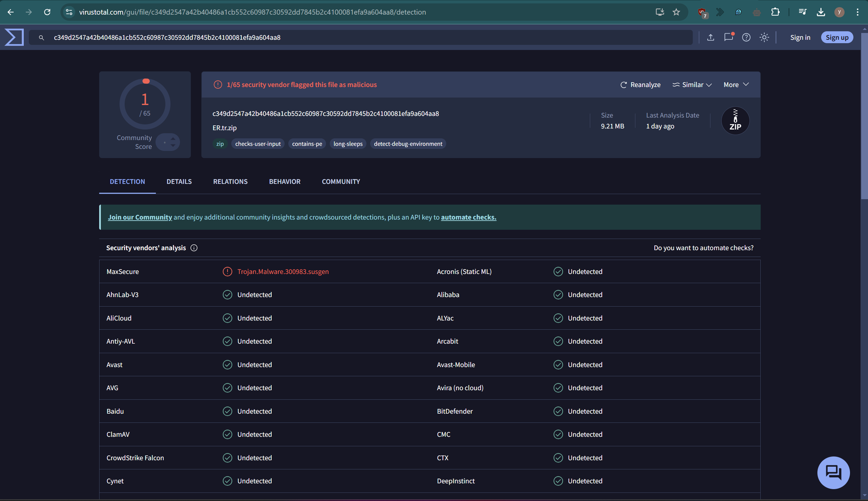Click info icon next to Security vendors' analysis

[194, 248]
